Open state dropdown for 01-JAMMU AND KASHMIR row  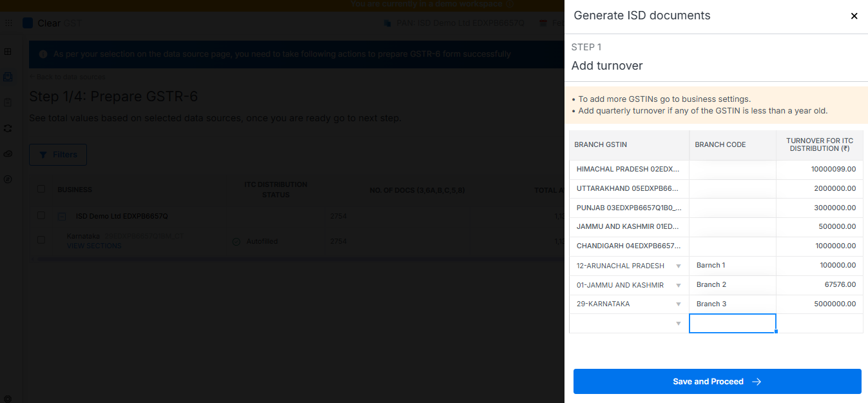click(678, 285)
